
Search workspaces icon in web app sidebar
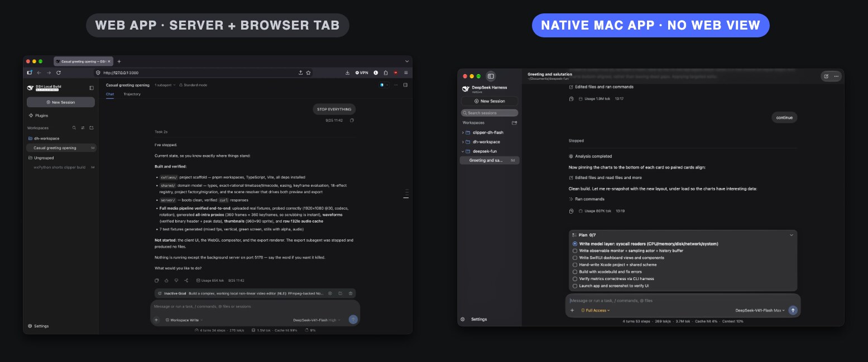[x=74, y=128]
